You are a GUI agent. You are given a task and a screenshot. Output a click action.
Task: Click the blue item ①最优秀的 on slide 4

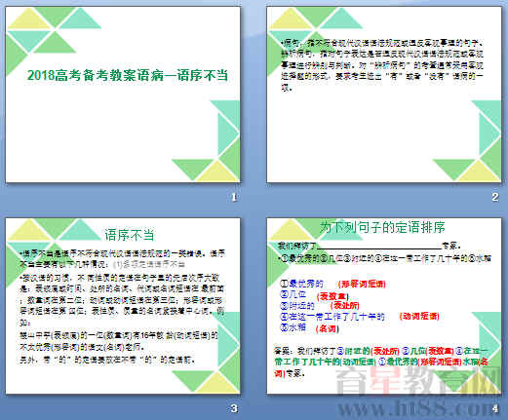pos(301,284)
